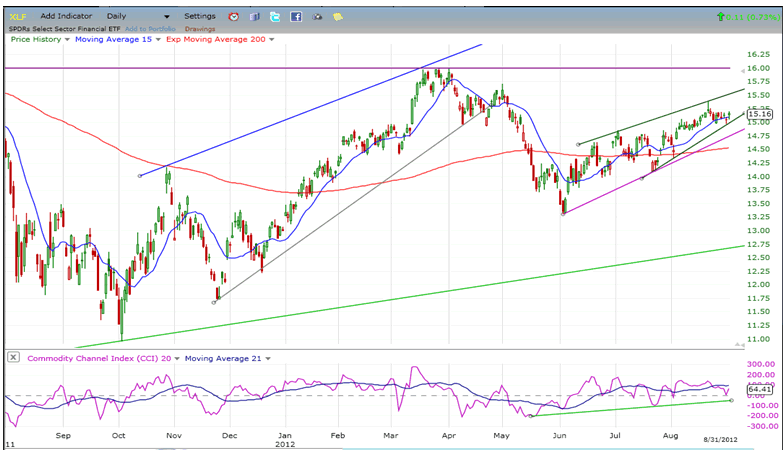The image size is (783, 459).
Task: Click the camera snapshot icon
Action: pyautogui.click(x=318, y=17)
